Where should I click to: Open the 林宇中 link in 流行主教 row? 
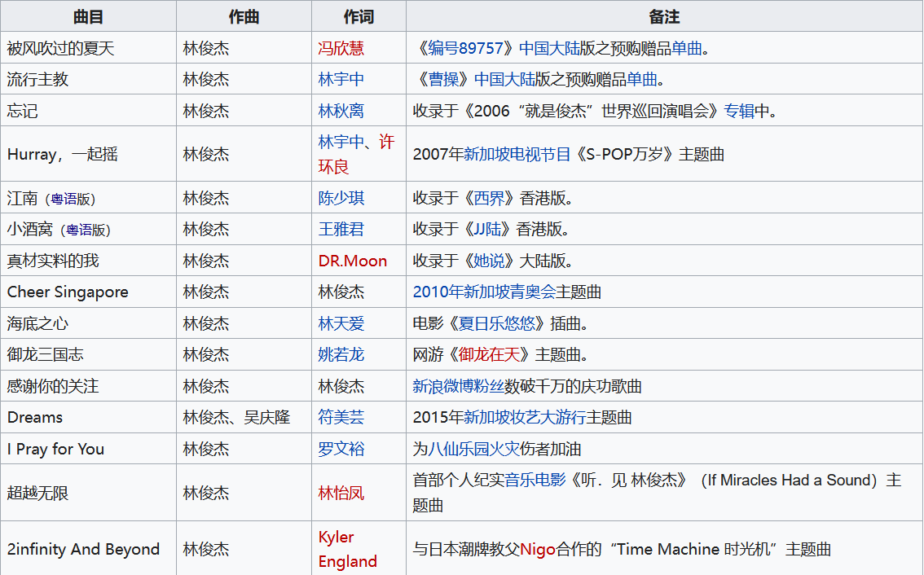pyautogui.click(x=341, y=80)
